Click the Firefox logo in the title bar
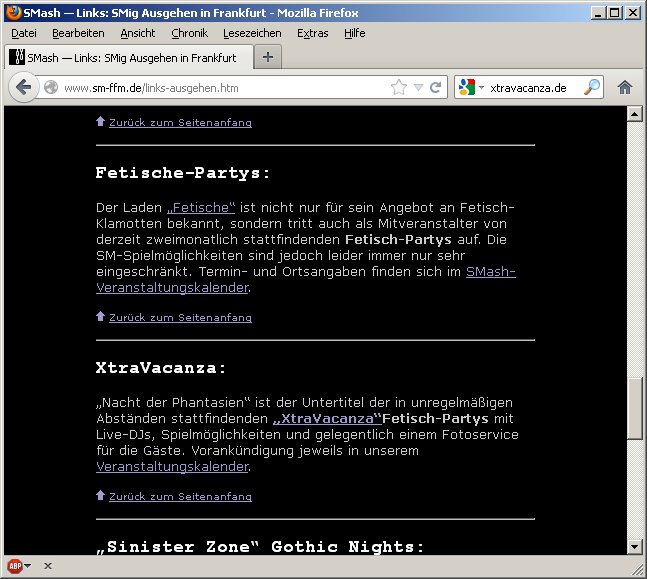The width and height of the screenshot is (647, 579). tap(13, 12)
